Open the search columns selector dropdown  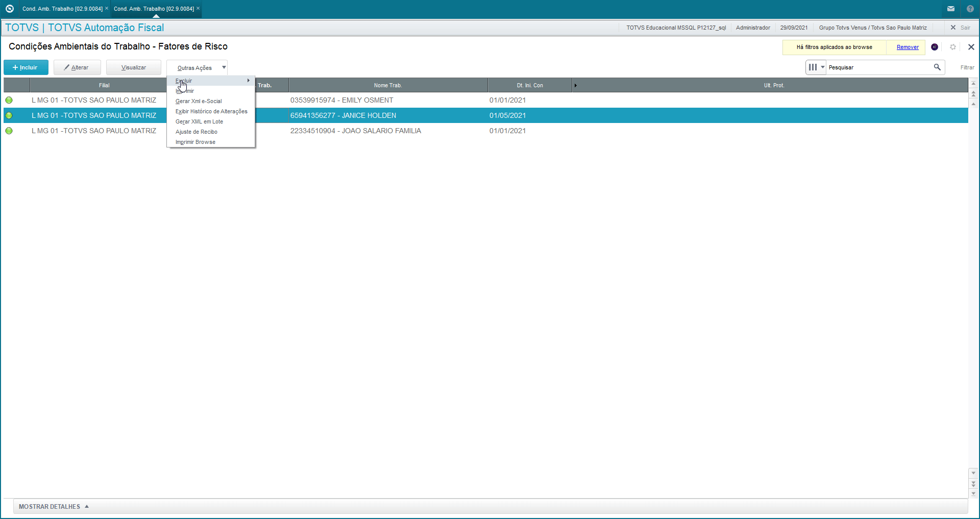(816, 67)
